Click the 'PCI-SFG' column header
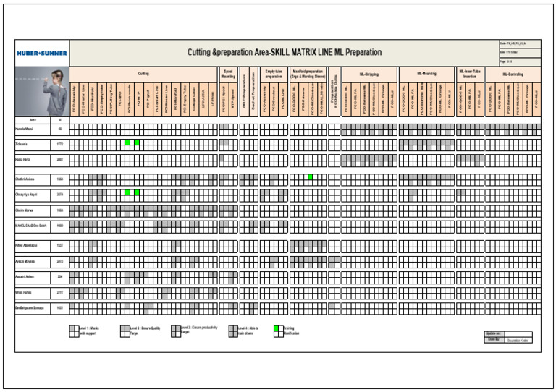The height and width of the screenshot is (392, 556). coord(121,100)
